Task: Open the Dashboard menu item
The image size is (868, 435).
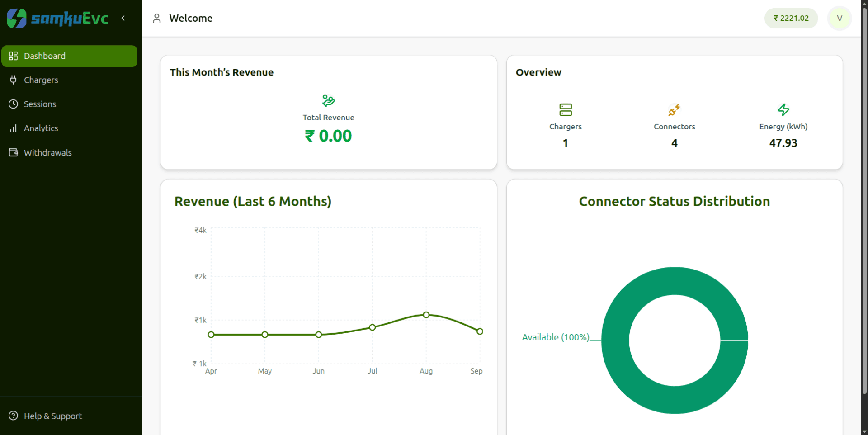Action: coord(69,56)
